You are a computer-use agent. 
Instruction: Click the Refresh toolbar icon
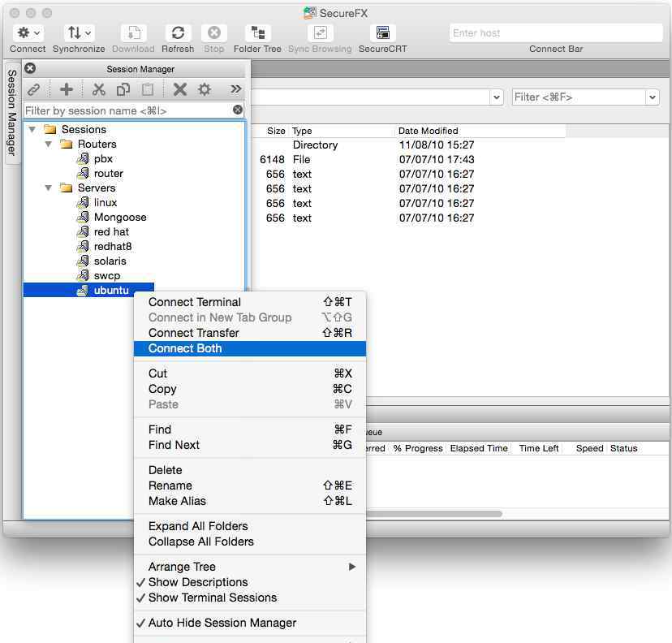pyautogui.click(x=178, y=33)
